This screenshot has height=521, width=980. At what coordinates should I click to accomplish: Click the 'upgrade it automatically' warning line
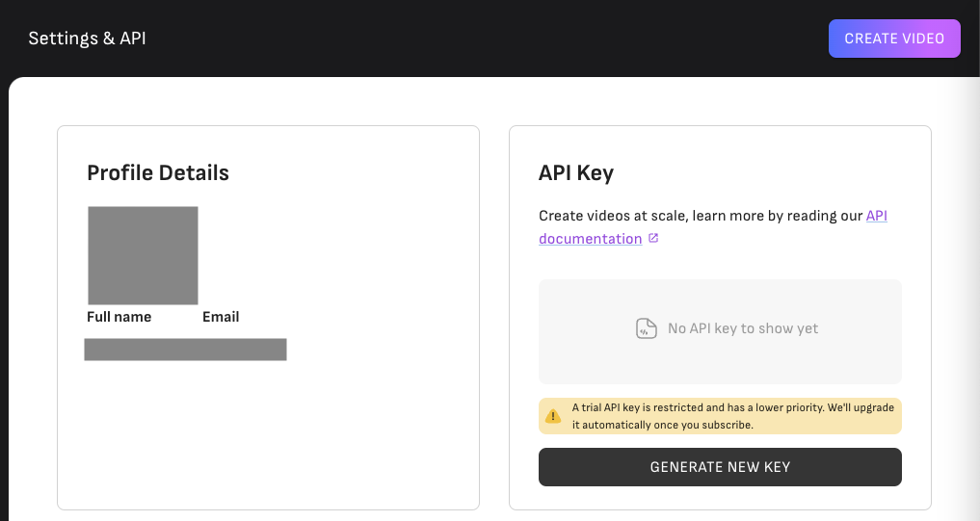coord(662,425)
